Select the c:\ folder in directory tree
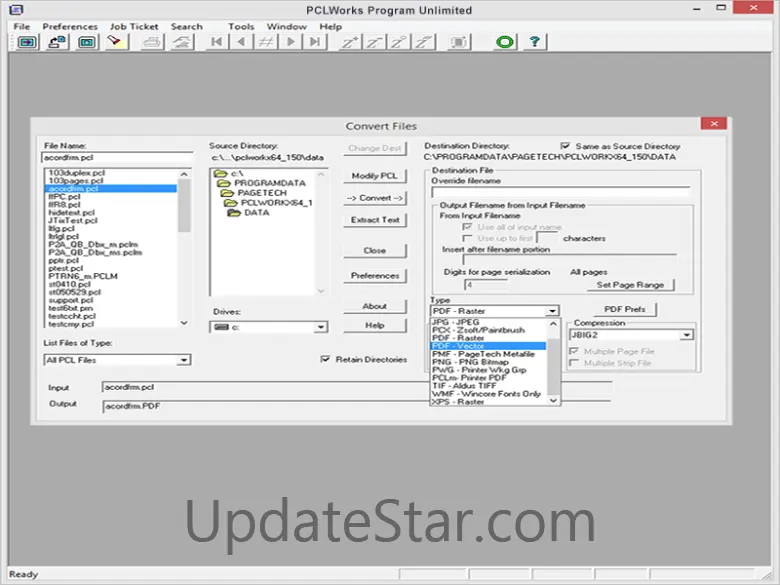 pyautogui.click(x=230, y=174)
